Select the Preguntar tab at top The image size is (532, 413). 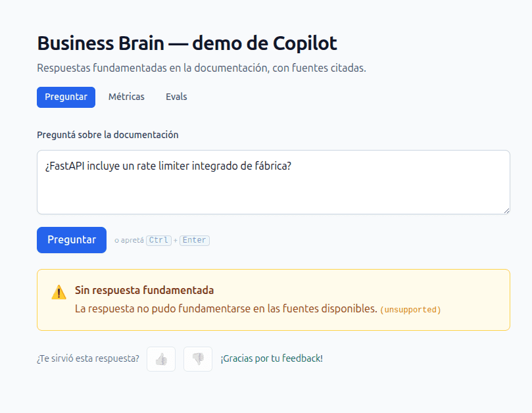tap(66, 97)
